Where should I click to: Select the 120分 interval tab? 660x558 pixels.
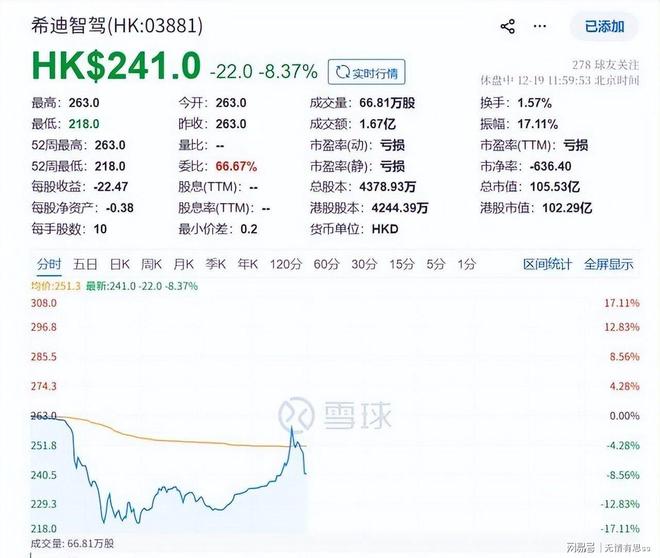[285, 264]
